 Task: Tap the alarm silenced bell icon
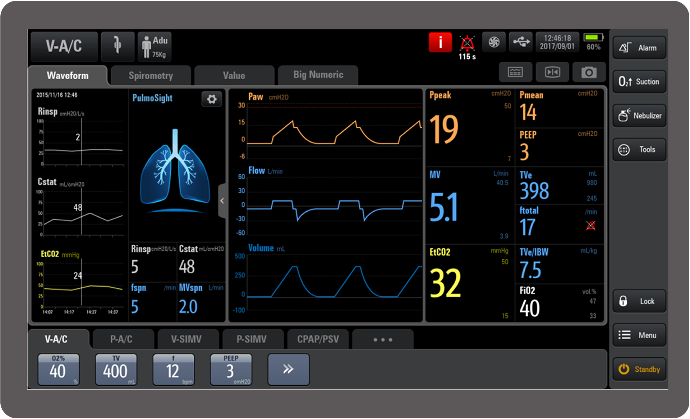pyautogui.click(x=466, y=42)
